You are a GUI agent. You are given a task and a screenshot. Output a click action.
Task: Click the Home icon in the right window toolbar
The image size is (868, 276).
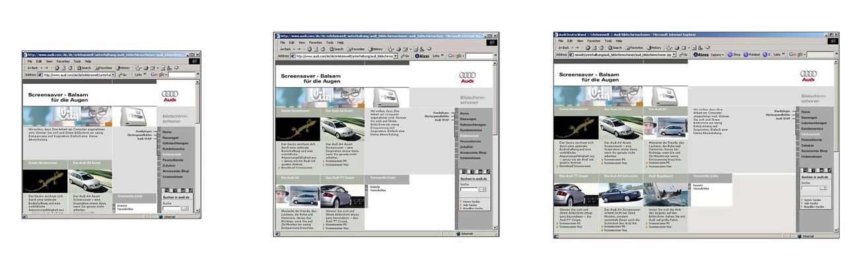[x=601, y=48]
